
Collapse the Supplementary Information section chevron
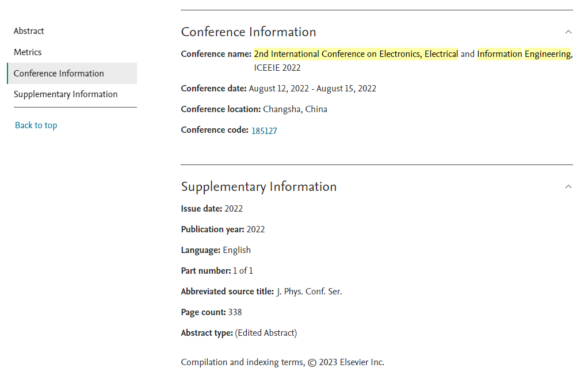(568, 186)
